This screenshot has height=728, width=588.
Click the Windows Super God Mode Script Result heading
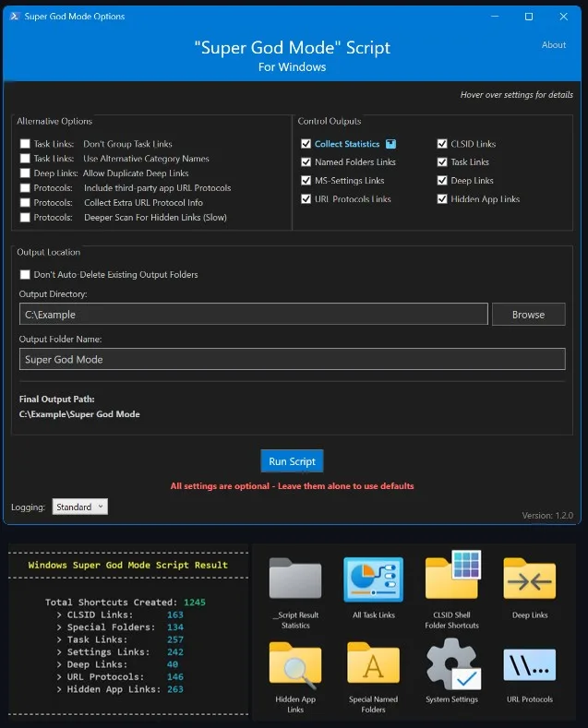tap(127, 565)
